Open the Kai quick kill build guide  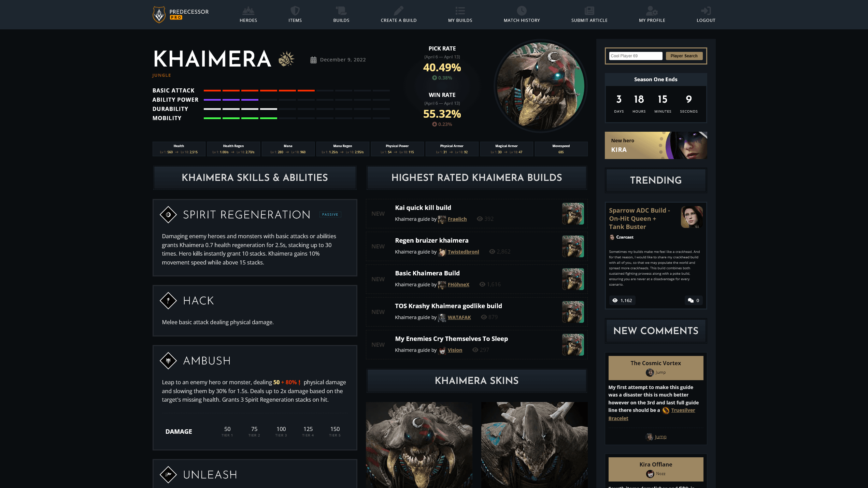(x=423, y=207)
